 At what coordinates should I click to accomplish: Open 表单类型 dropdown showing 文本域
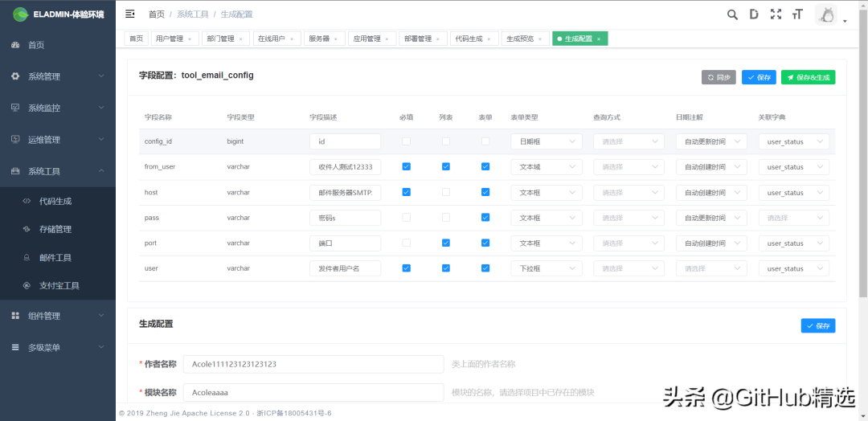click(x=547, y=166)
